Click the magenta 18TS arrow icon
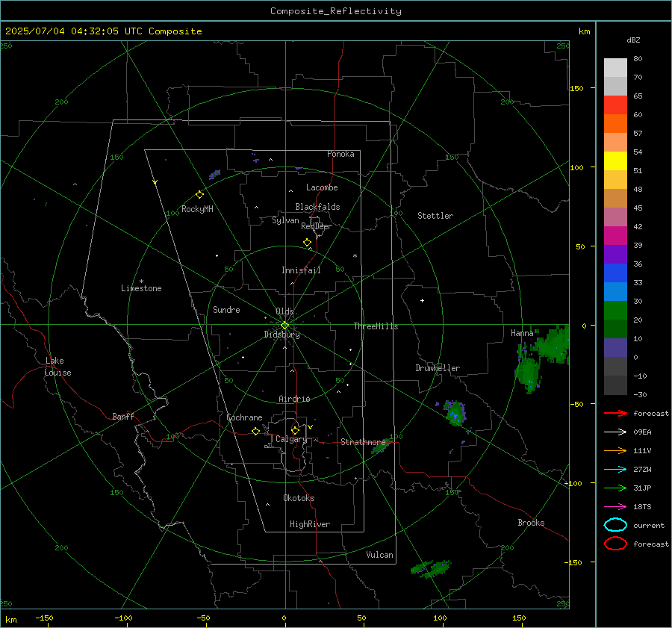The width and height of the screenshot is (672, 628). (615, 506)
